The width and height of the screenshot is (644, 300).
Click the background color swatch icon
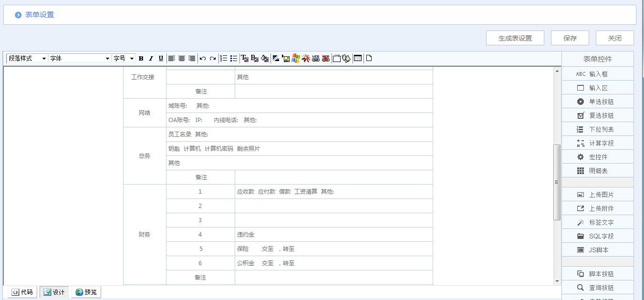[253, 58]
